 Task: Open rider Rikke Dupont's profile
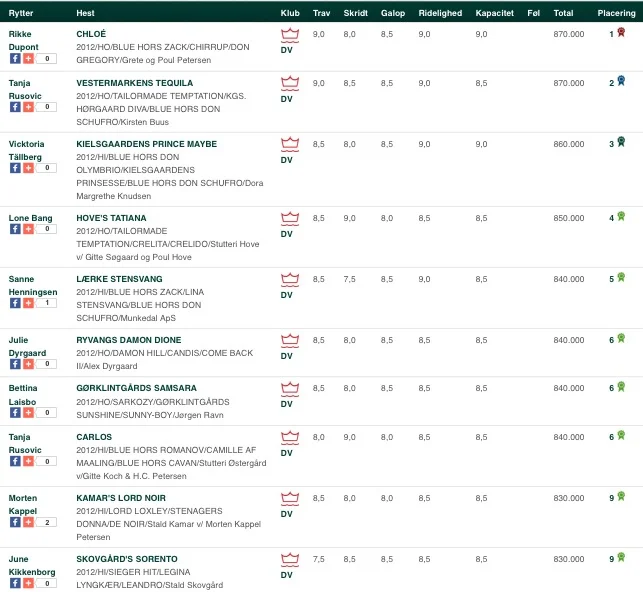click(x=23, y=41)
